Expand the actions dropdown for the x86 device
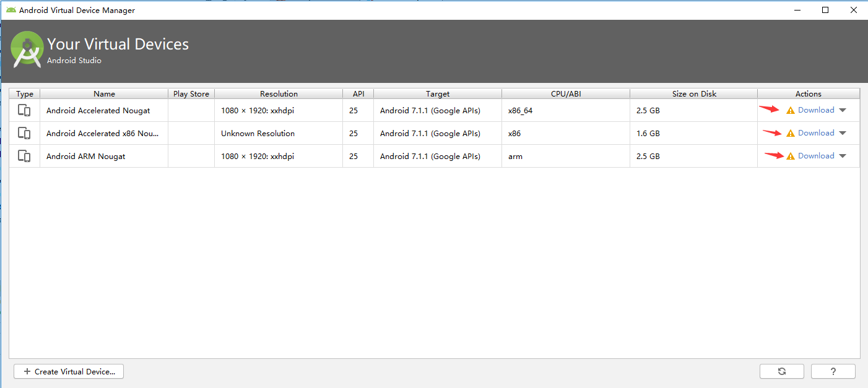868x388 pixels. (x=842, y=133)
